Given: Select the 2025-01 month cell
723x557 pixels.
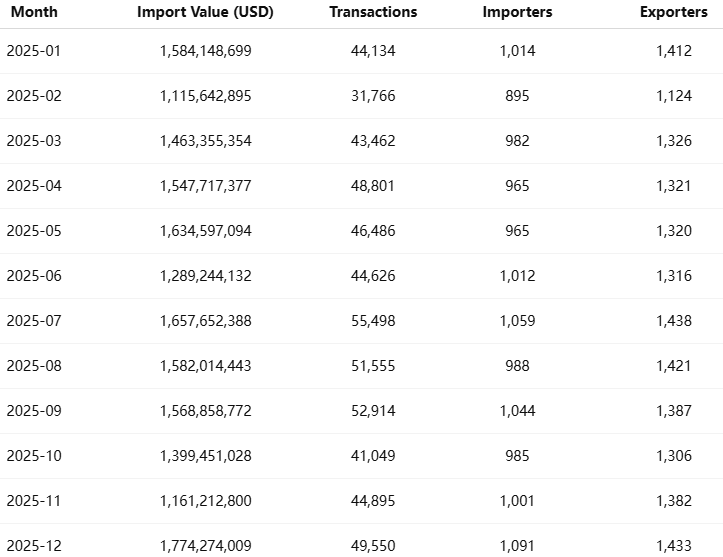Looking at the screenshot, I should coord(34,51).
